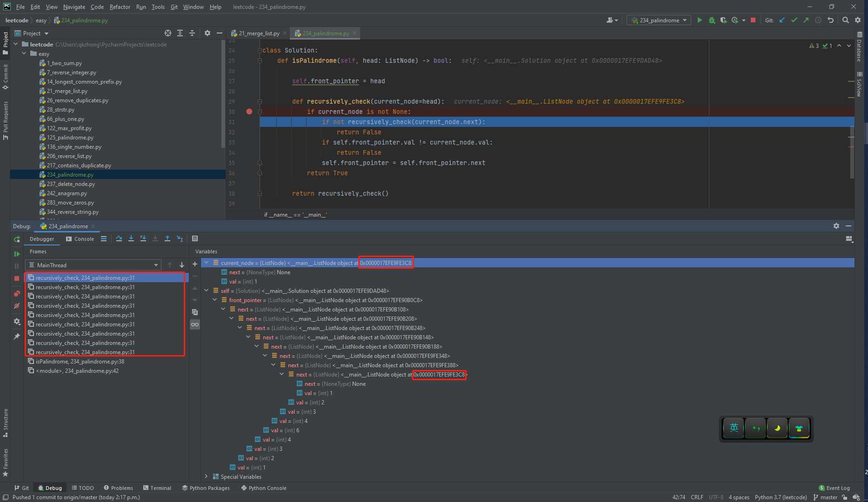Open Search Everywhere magnifier icon
Screen dimensions: 868x502
coord(846,20)
